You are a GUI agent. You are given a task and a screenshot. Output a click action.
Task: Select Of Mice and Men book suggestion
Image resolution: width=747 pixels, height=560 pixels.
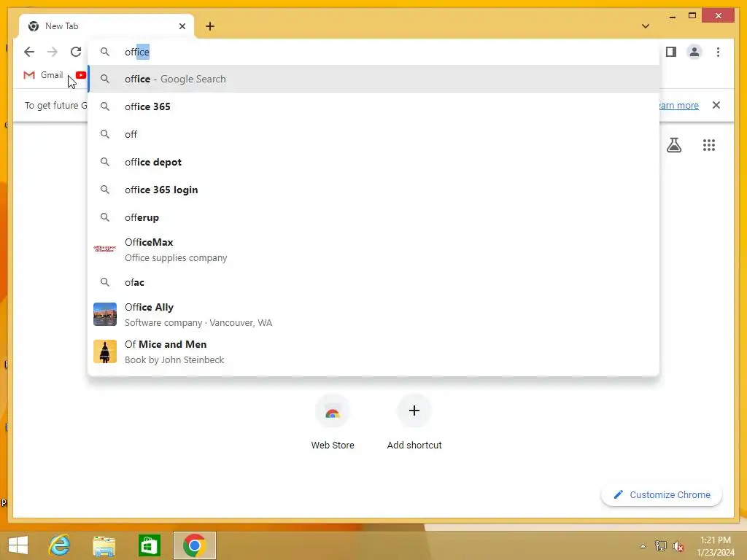(373, 351)
